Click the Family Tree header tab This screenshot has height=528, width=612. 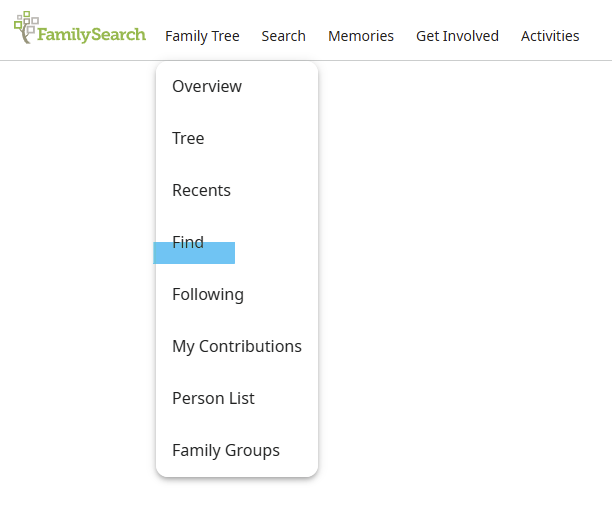(x=202, y=36)
